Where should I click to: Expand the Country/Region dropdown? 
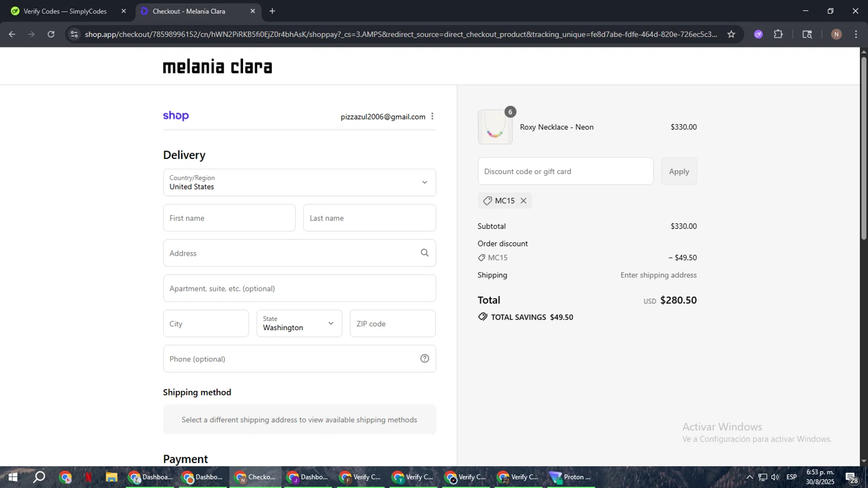[x=299, y=182]
